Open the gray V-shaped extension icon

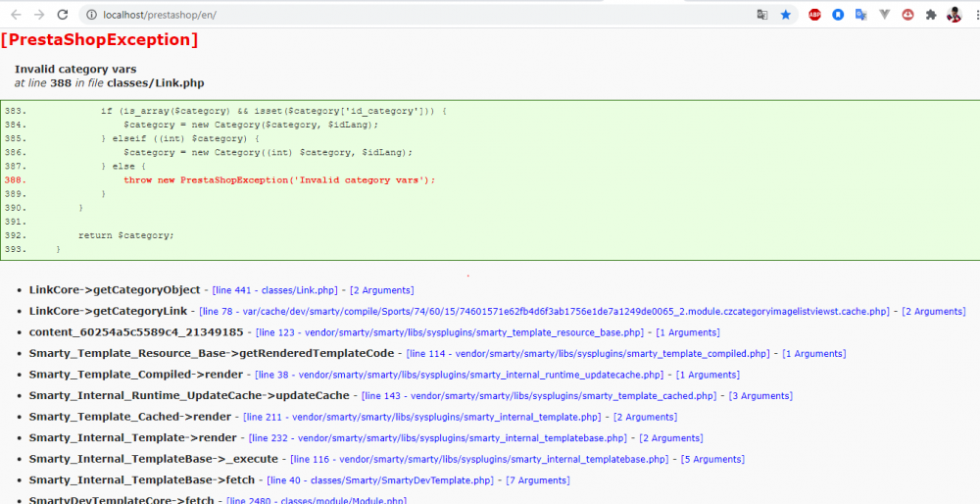[x=884, y=14]
